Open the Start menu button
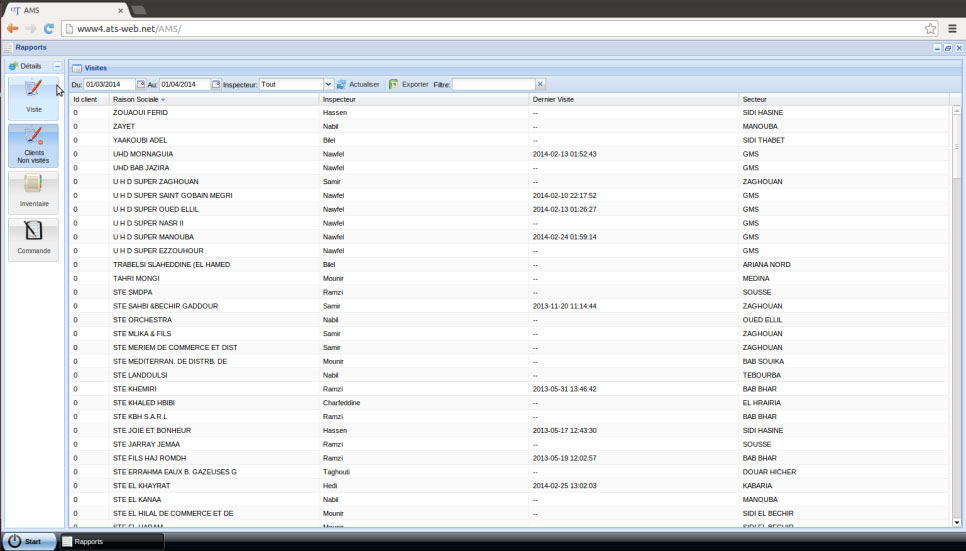Screen dimensions: 966x551 (27, 541)
